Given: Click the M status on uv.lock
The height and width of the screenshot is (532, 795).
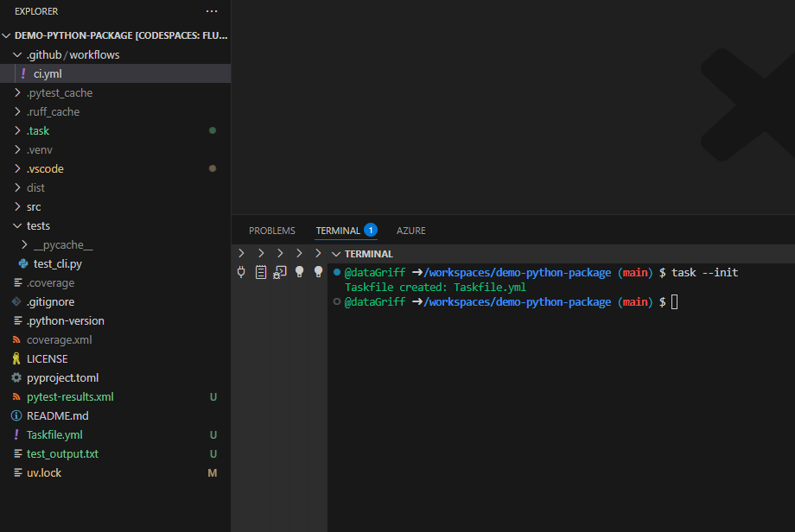Looking at the screenshot, I should (213, 472).
